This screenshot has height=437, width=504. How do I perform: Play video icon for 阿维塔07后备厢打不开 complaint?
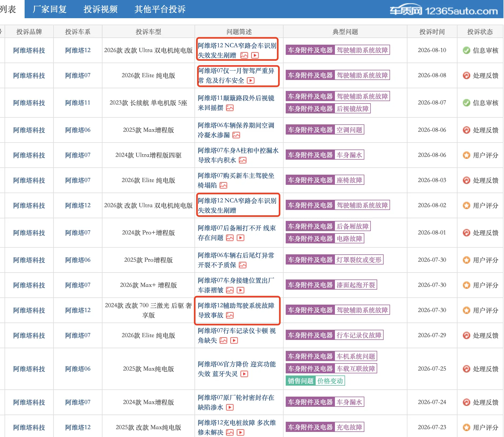pos(240,238)
